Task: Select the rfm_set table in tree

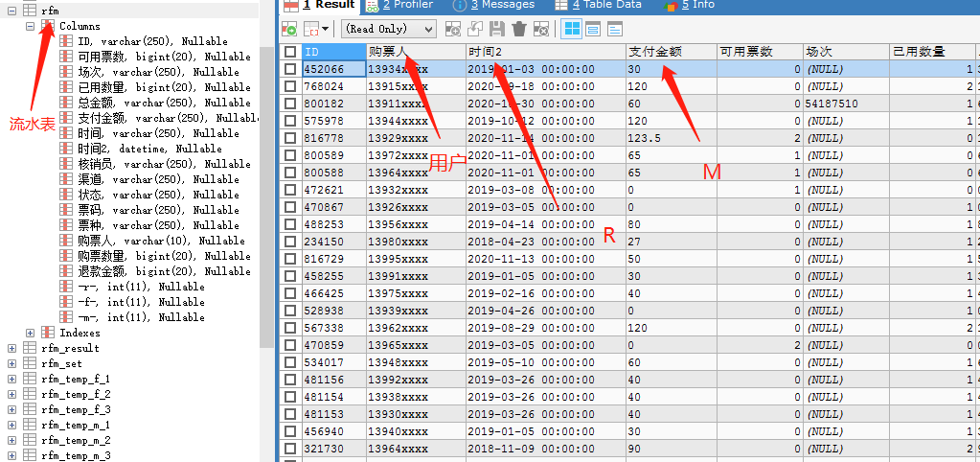Action: click(62, 363)
